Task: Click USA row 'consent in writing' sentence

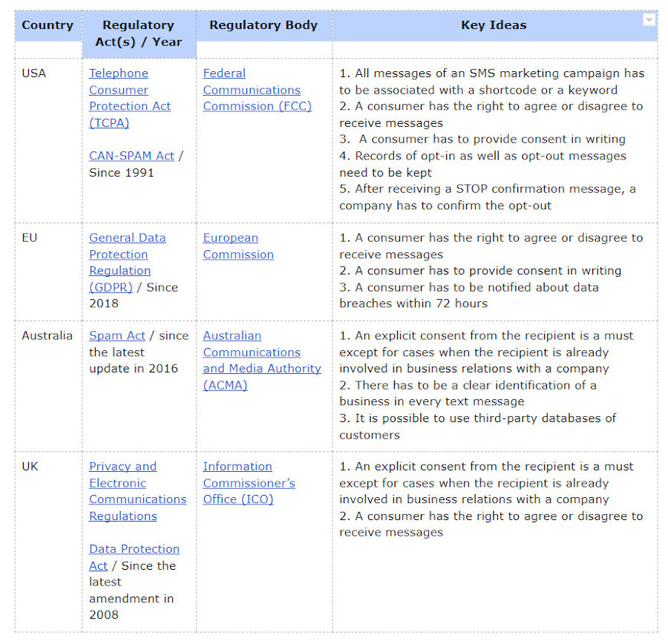Action: (482, 139)
